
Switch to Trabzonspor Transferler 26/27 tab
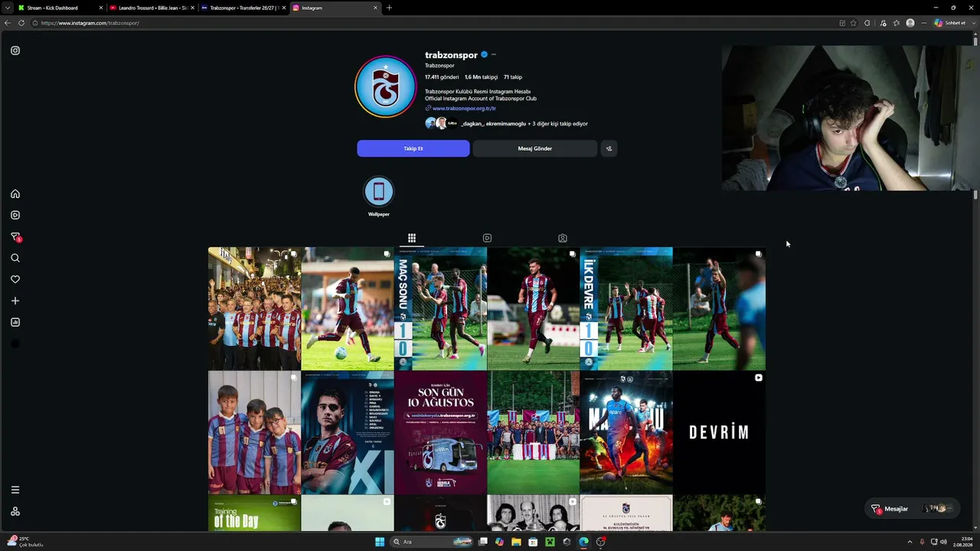[x=243, y=8]
